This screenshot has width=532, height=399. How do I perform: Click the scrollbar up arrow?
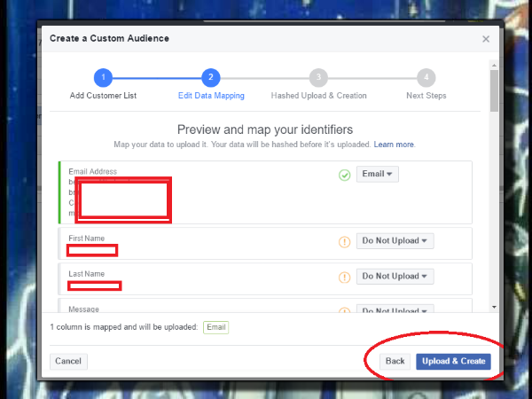[494, 65]
